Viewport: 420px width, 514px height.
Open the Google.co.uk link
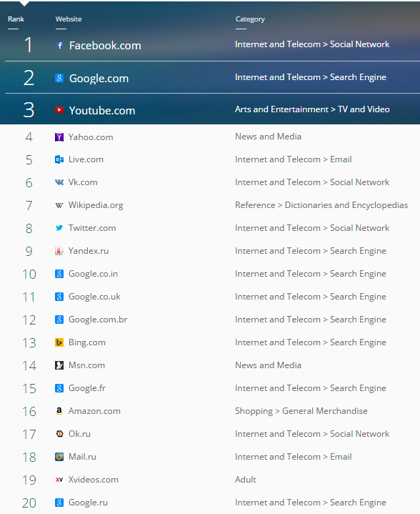pyautogui.click(x=94, y=297)
